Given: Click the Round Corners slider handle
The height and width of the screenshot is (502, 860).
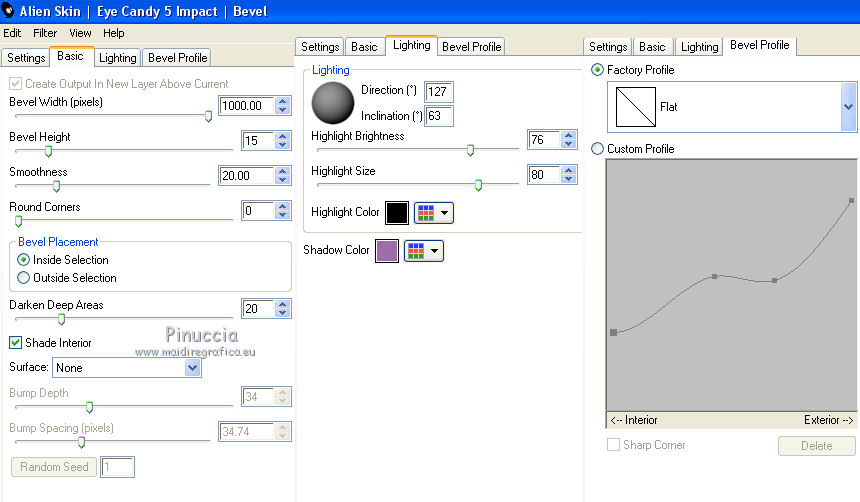Looking at the screenshot, I should (x=19, y=222).
